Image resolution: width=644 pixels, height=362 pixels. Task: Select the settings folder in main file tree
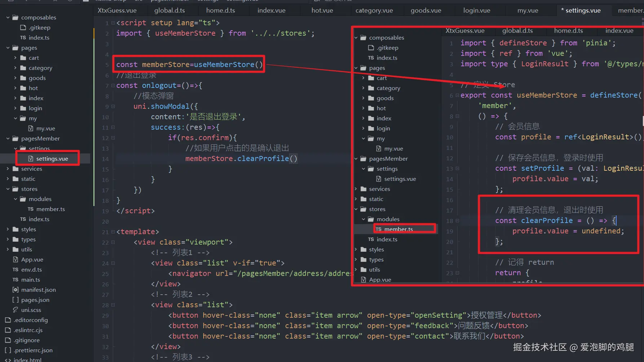39,148
